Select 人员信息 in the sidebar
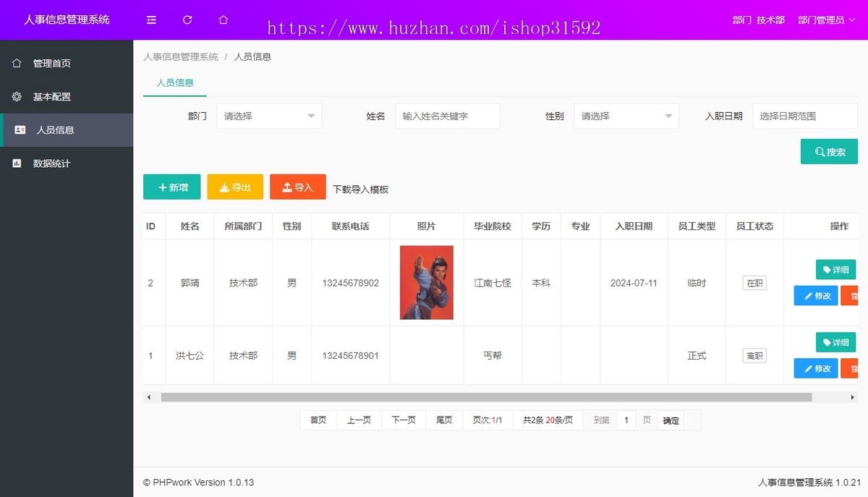The width and height of the screenshot is (868, 497). point(67,130)
